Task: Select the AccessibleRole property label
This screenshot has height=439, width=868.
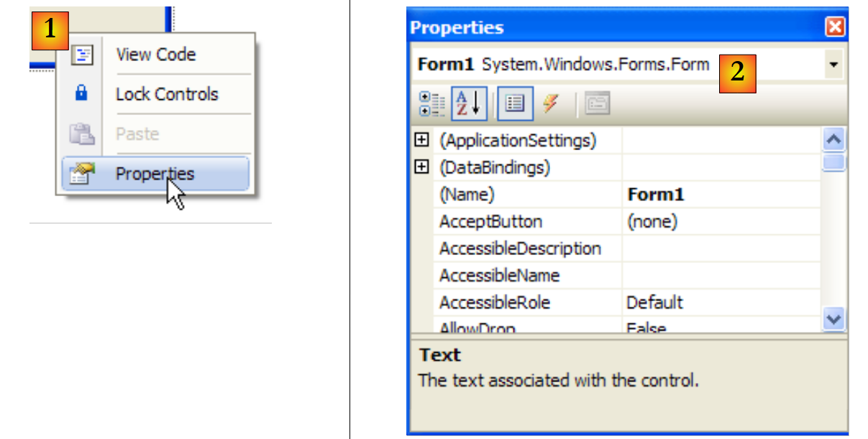Action: [x=495, y=302]
